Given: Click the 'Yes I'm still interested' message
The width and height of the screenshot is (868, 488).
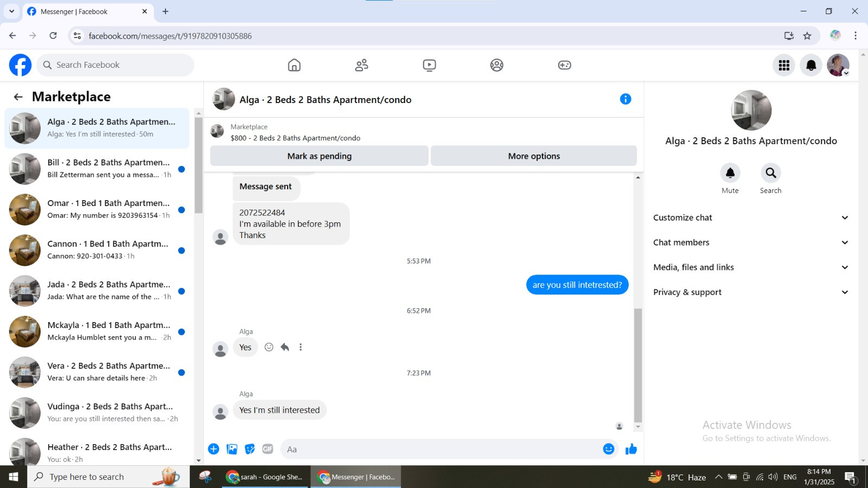Looking at the screenshot, I should tap(279, 410).
